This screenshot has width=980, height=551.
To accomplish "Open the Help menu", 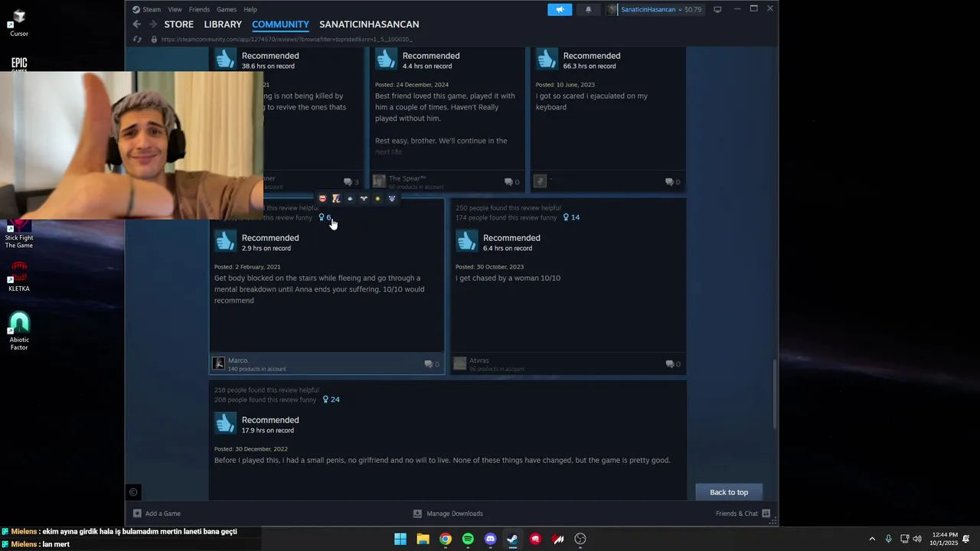I will click(250, 9).
